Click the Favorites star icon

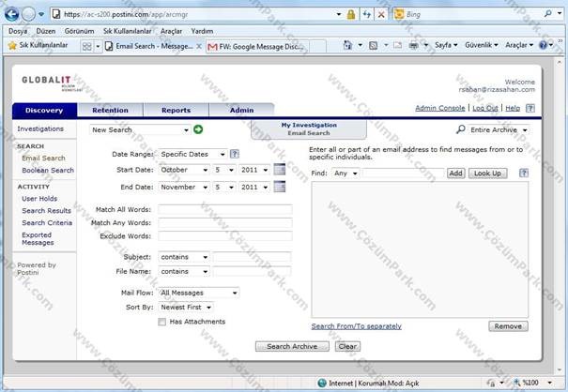click(12, 45)
